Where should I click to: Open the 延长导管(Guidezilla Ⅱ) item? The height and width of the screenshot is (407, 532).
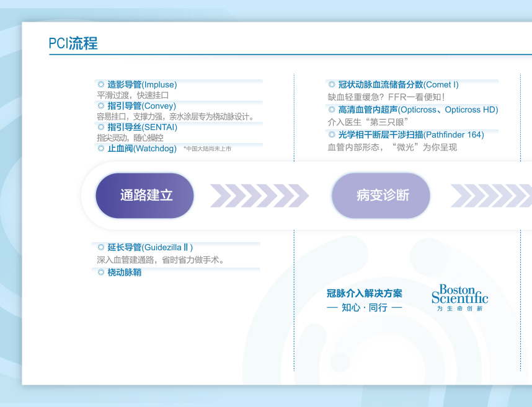[x=150, y=247]
